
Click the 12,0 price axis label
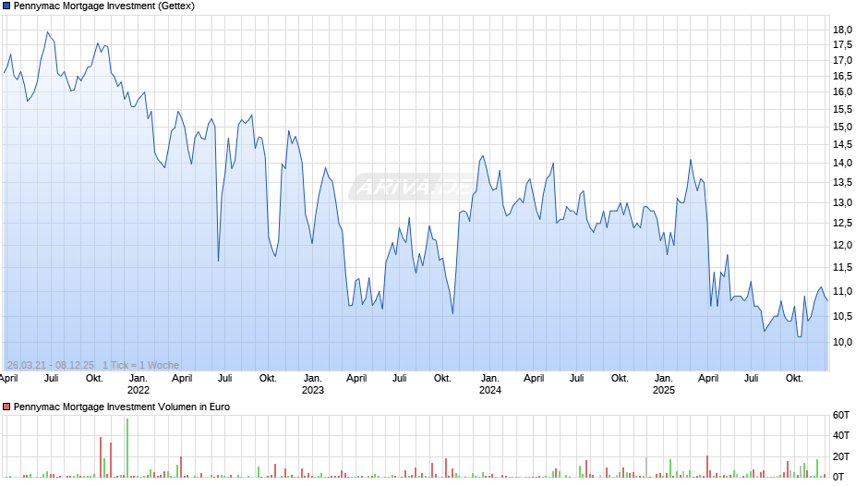click(842, 246)
